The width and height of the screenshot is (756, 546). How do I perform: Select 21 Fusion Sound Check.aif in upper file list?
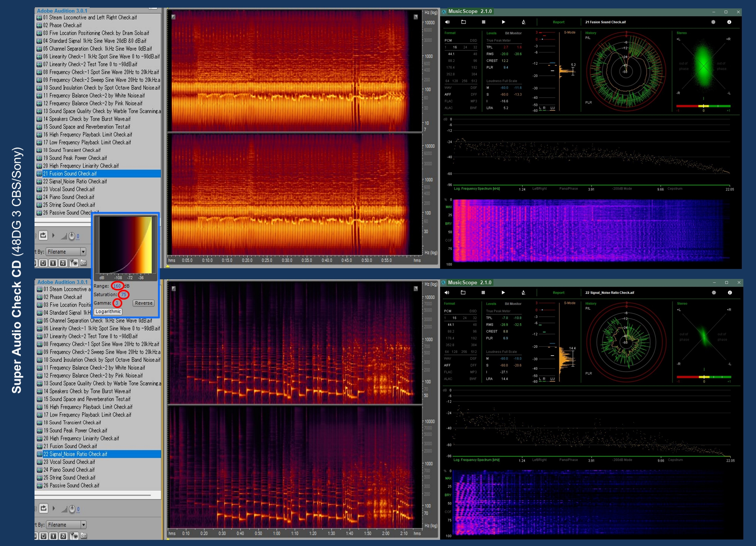pyautogui.click(x=98, y=174)
